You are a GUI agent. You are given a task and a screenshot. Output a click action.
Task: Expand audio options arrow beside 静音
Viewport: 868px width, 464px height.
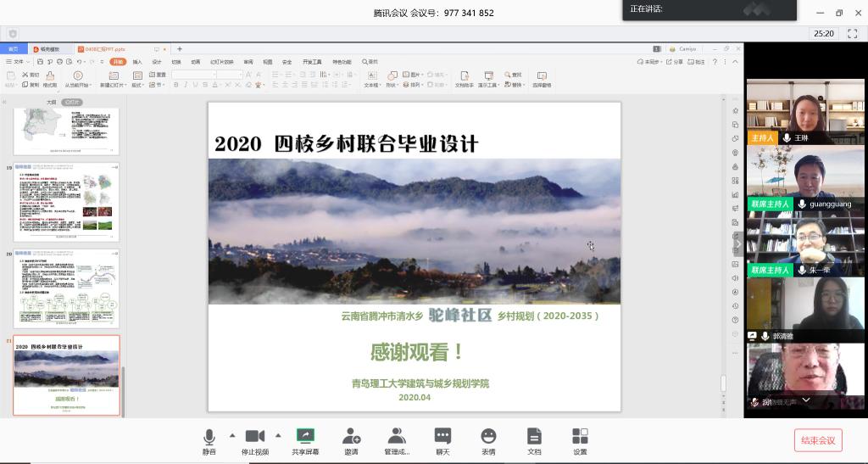click(232, 435)
